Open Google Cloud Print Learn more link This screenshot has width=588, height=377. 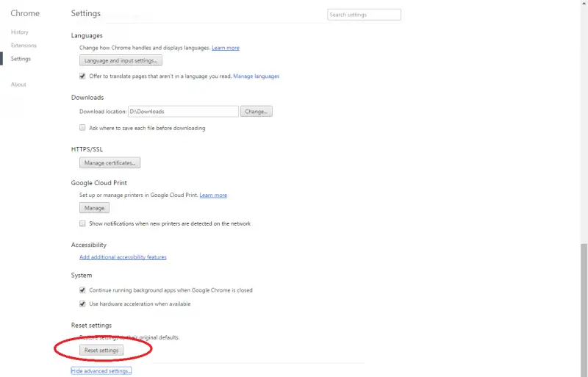pyautogui.click(x=213, y=195)
